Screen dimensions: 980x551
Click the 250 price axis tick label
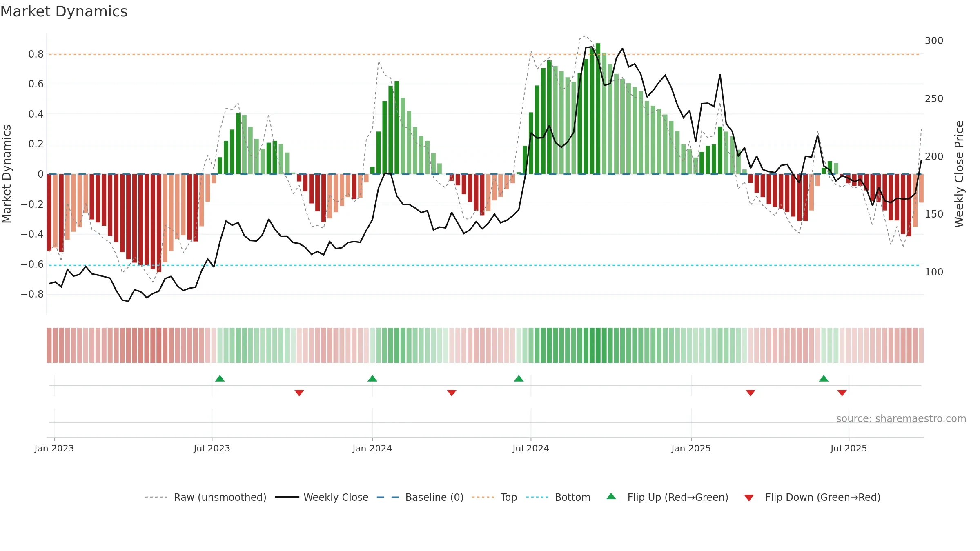pyautogui.click(x=934, y=99)
